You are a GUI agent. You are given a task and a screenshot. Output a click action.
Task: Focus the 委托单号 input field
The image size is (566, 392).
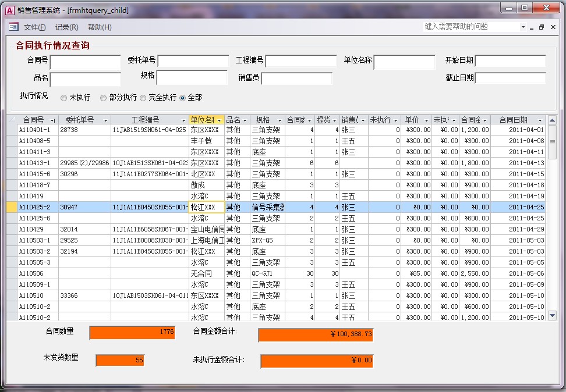(x=193, y=61)
